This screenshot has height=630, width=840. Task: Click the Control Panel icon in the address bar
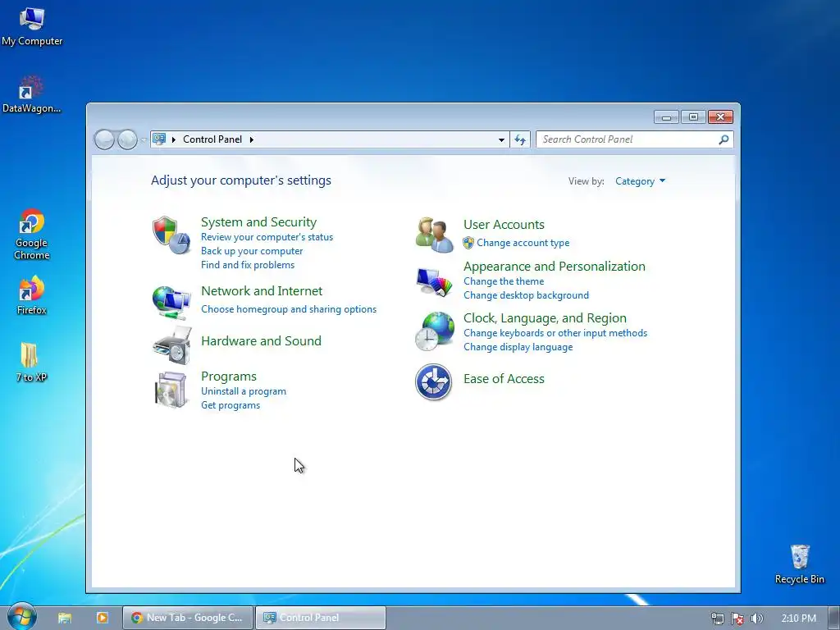pyautogui.click(x=160, y=139)
